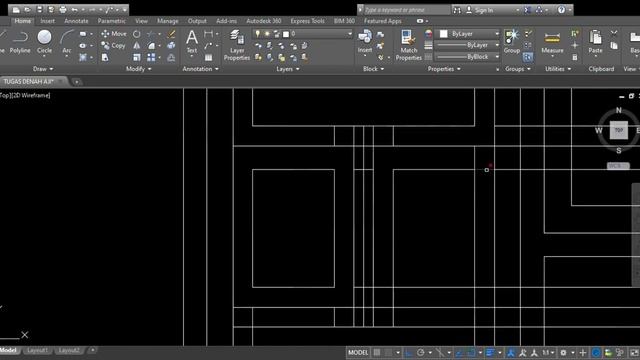Click the Undo button
The width and height of the screenshot is (640, 360).
pyautogui.click(x=74, y=10)
